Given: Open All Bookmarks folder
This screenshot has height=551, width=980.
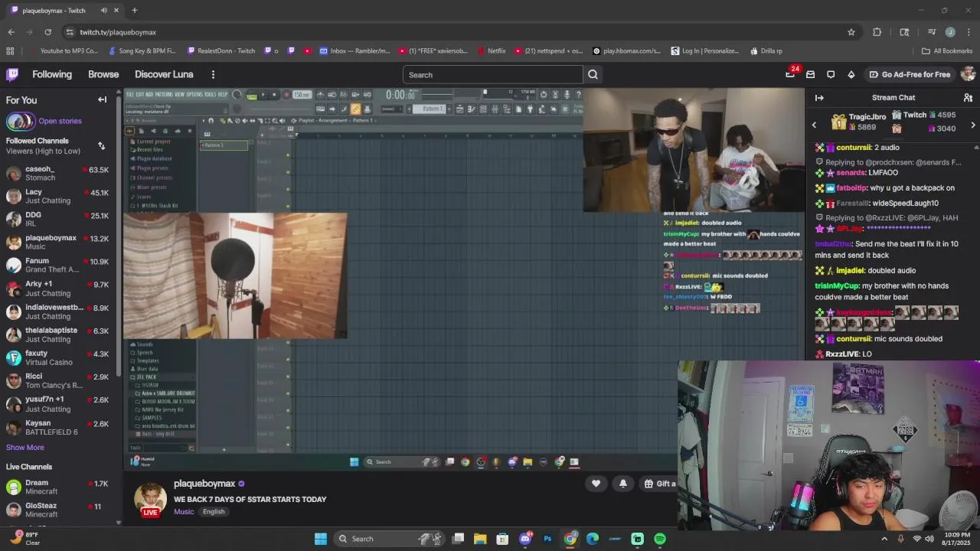Looking at the screenshot, I should pos(947,51).
